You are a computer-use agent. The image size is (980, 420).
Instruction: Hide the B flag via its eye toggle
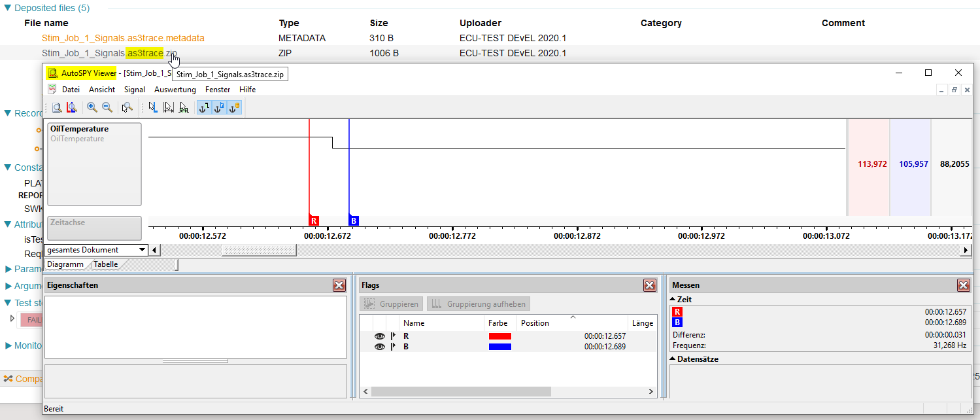tap(380, 346)
